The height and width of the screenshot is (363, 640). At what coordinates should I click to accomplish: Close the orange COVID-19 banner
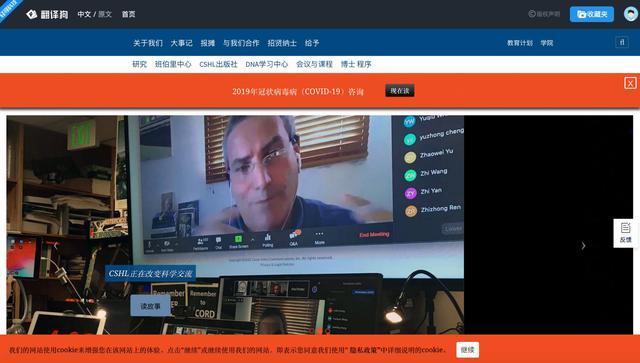pyautogui.click(x=630, y=83)
